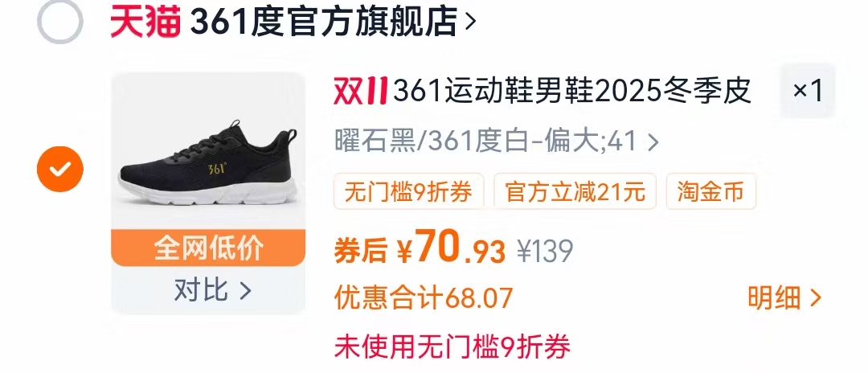Change quantity via the ×1 box
868x373 pixels.
(x=808, y=90)
